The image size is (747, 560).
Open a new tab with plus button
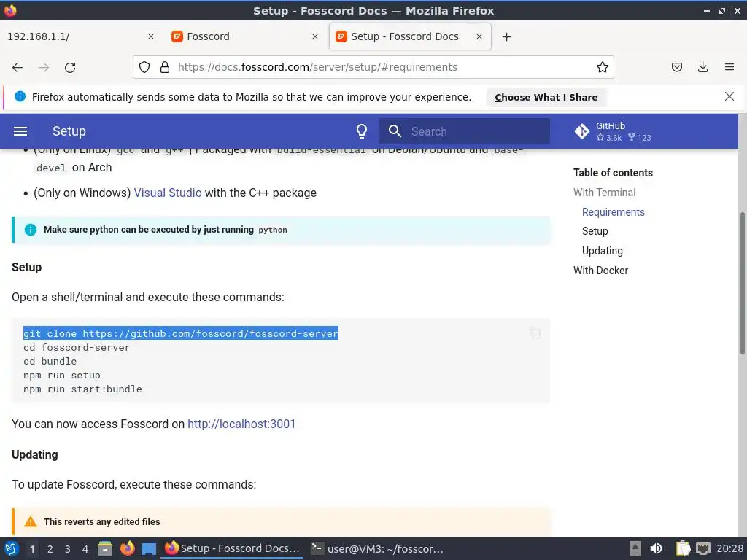(x=506, y=36)
